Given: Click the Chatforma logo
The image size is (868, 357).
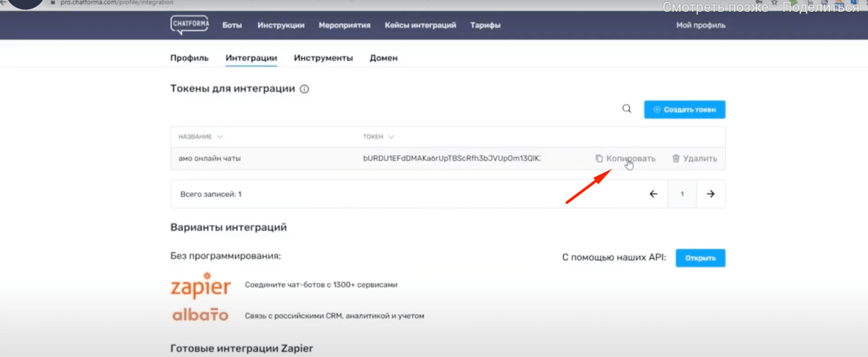Looking at the screenshot, I should click(190, 25).
